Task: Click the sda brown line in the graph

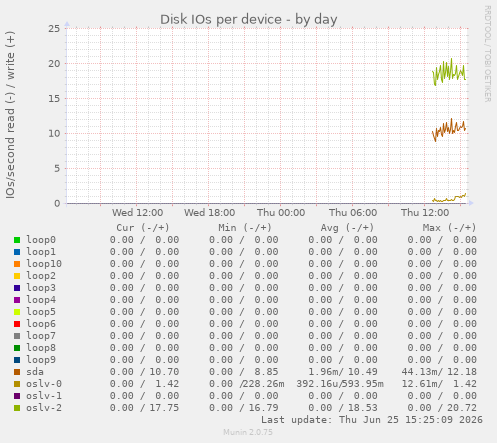Action: pos(449,129)
